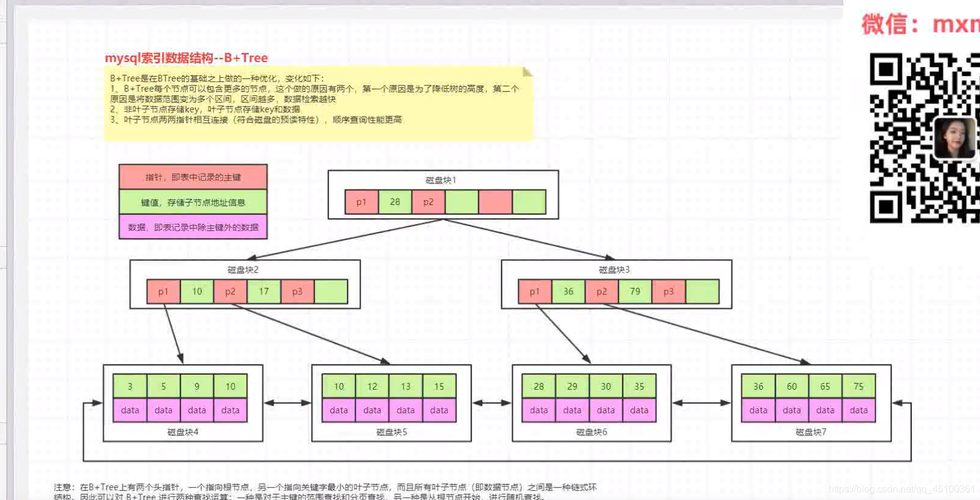Select key cell 75 in 磁盘块7
Screen dimensions: 980x500
tap(859, 386)
